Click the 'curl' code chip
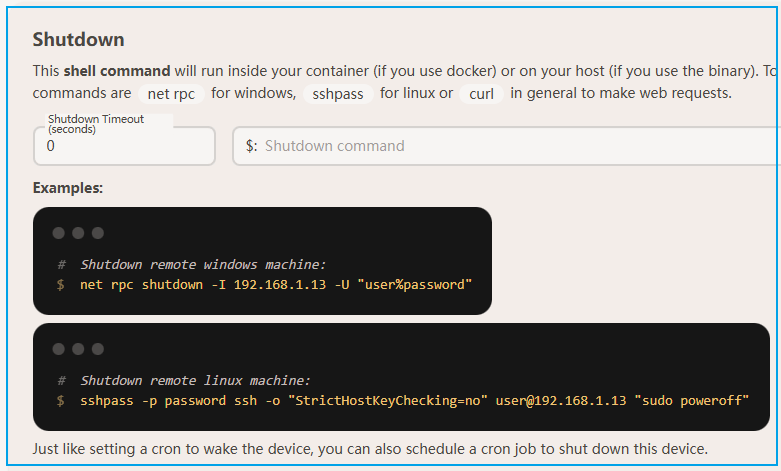The width and height of the screenshot is (781, 471). (483, 94)
